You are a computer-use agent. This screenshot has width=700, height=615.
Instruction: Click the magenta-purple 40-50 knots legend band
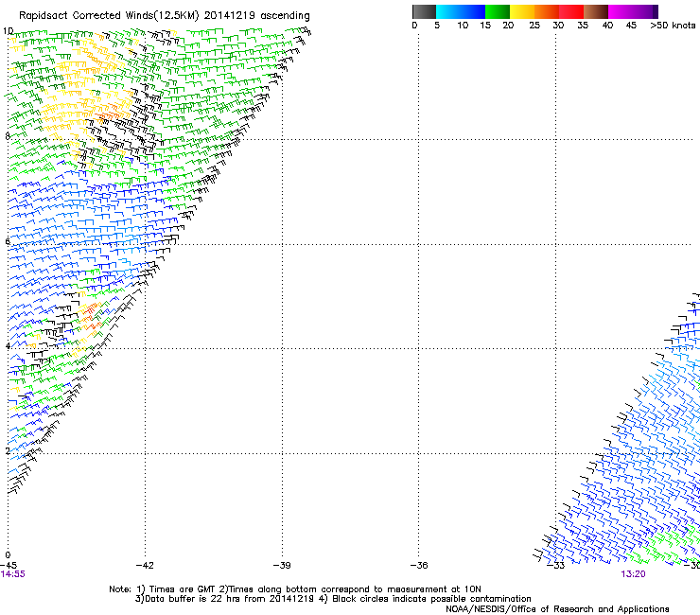pos(633,11)
